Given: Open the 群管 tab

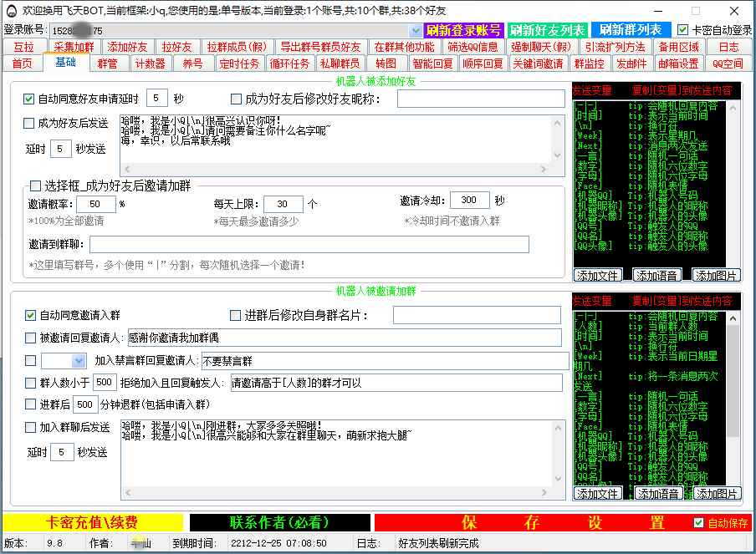Looking at the screenshot, I should point(108,64).
